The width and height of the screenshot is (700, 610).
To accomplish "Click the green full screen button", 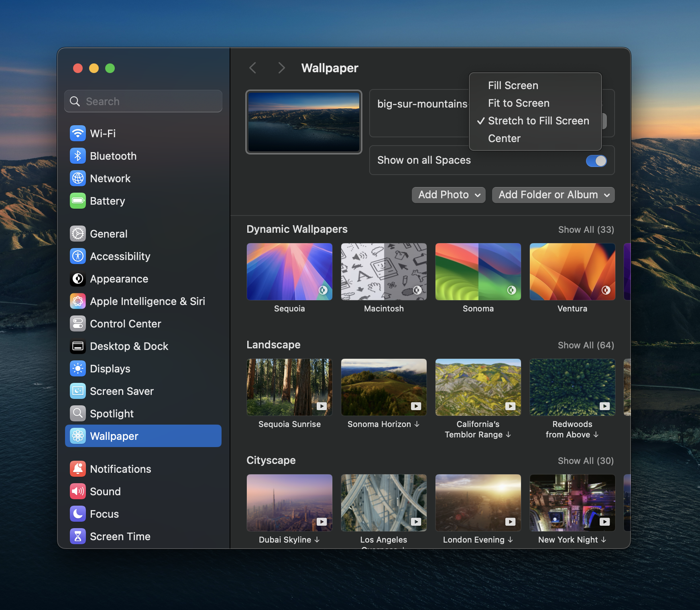I will click(x=110, y=68).
